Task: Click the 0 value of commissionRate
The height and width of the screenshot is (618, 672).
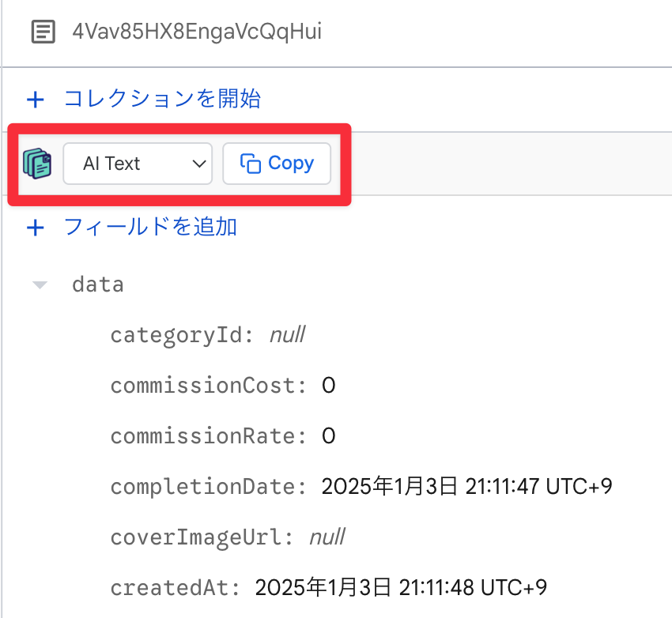Action: pyautogui.click(x=329, y=435)
